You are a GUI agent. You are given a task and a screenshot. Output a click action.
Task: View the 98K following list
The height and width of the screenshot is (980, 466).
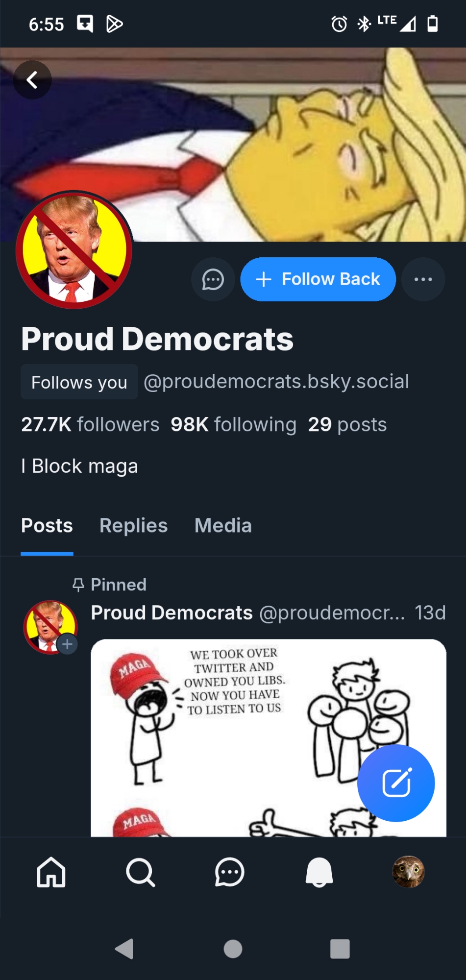coord(233,425)
